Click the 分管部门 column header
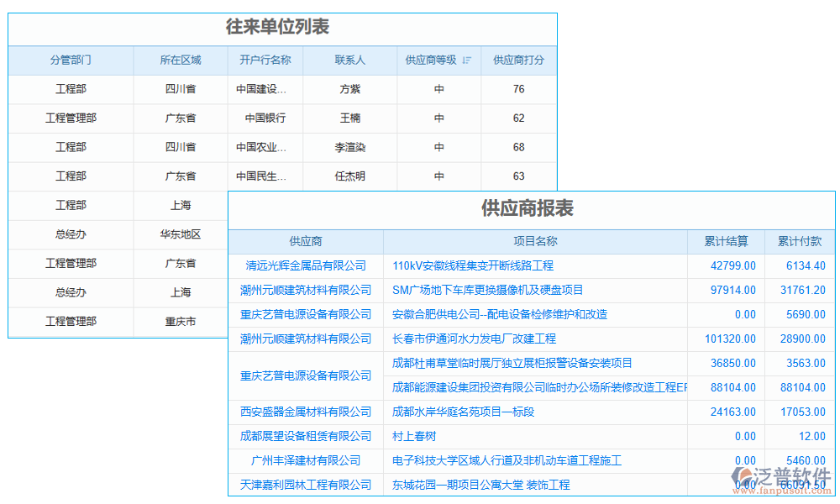 pos(71,60)
